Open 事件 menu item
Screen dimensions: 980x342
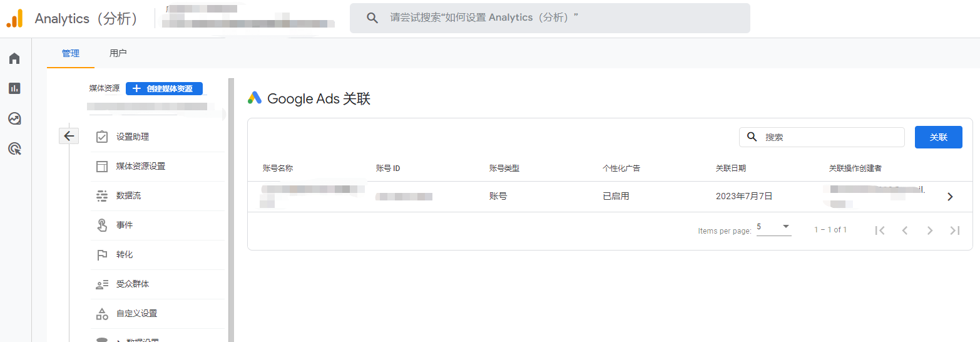[x=157, y=225]
